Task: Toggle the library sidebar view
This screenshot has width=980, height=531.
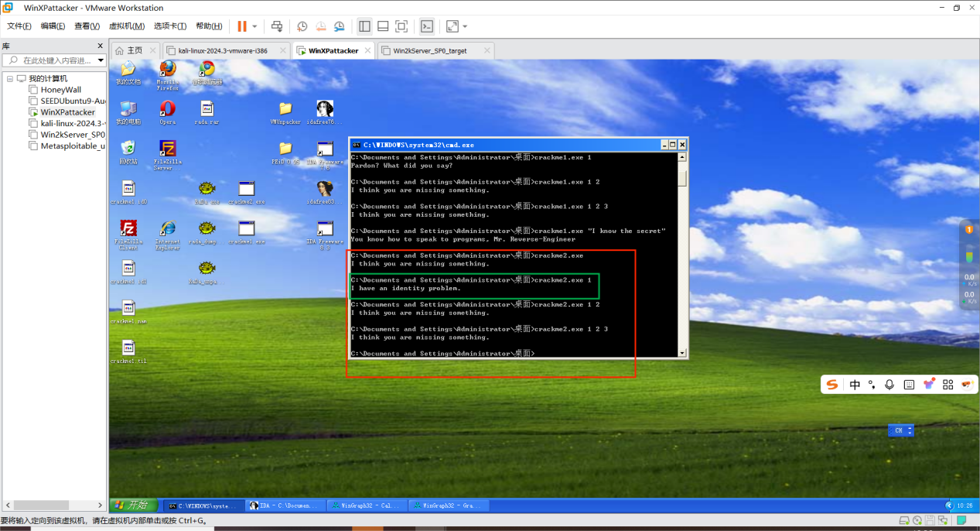Action: (x=364, y=26)
